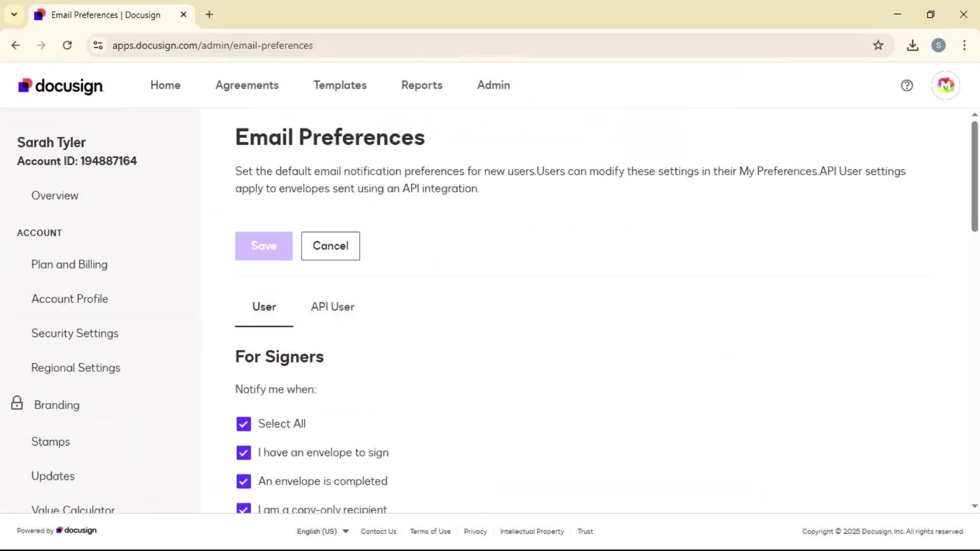Click the Sarah Tyler account name
980x551 pixels.
point(52,142)
